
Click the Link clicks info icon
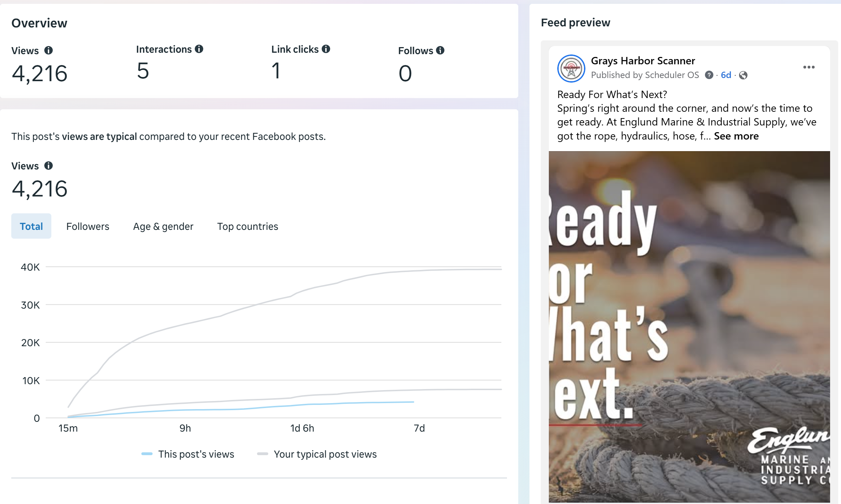coord(326,49)
